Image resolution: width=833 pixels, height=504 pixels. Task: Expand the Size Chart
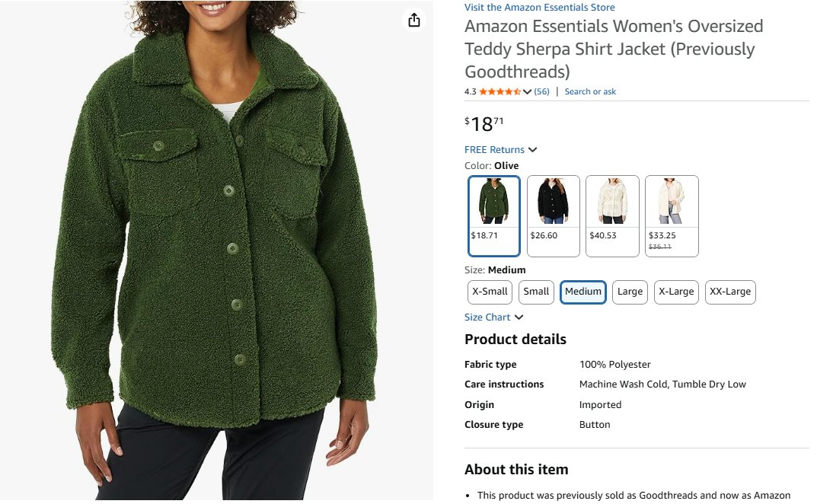coord(519,317)
